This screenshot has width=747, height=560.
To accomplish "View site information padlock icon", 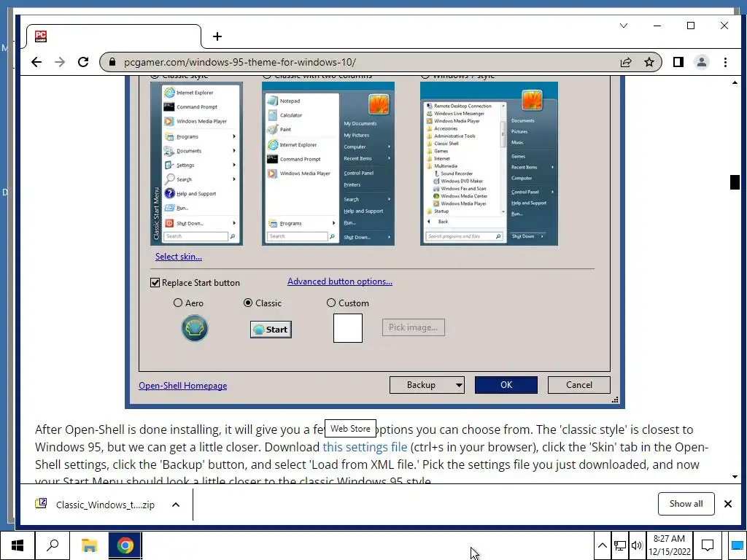I will pos(112,62).
